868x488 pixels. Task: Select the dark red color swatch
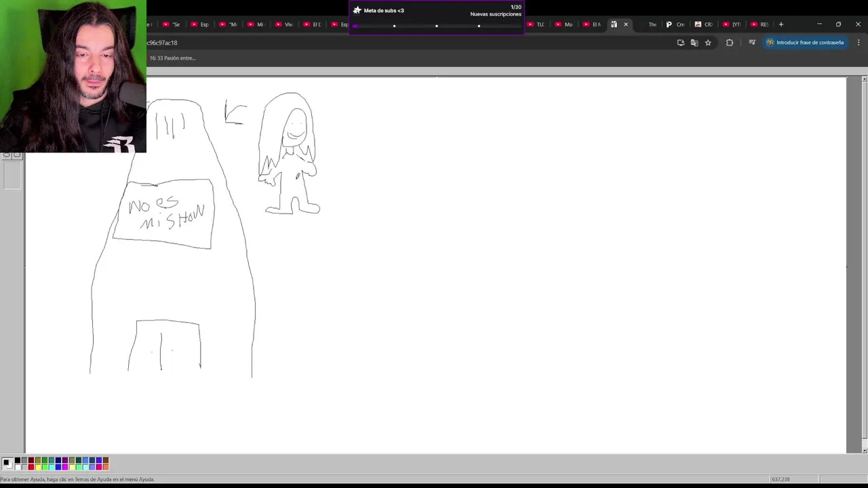coord(31,460)
